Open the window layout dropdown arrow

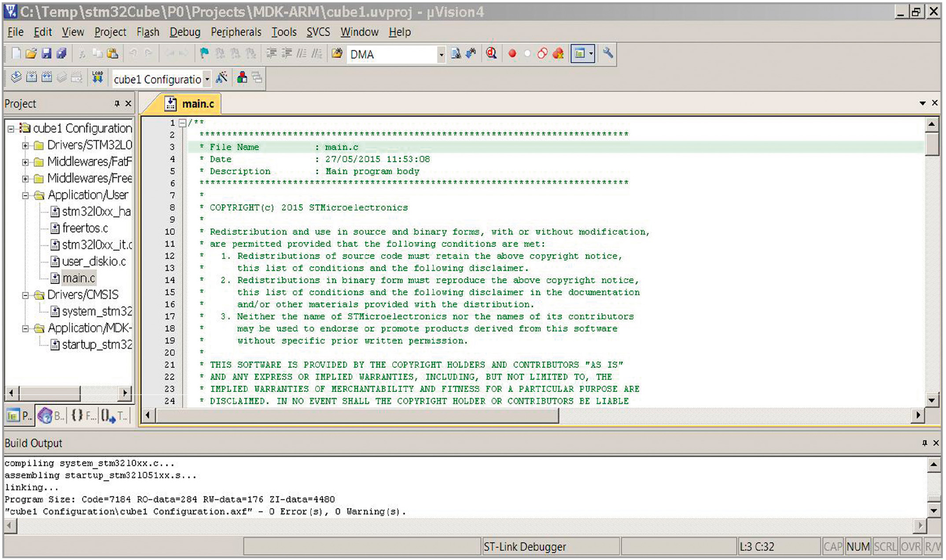591,54
